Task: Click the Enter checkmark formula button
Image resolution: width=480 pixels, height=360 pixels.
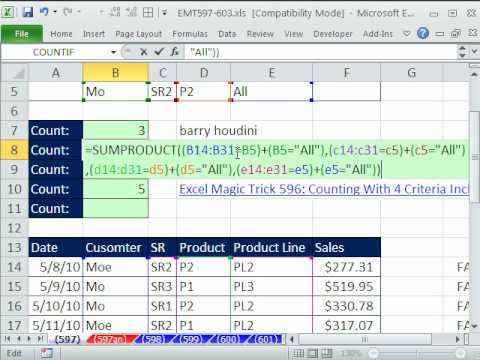Action: pyautogui.click(x=159, y=52)
